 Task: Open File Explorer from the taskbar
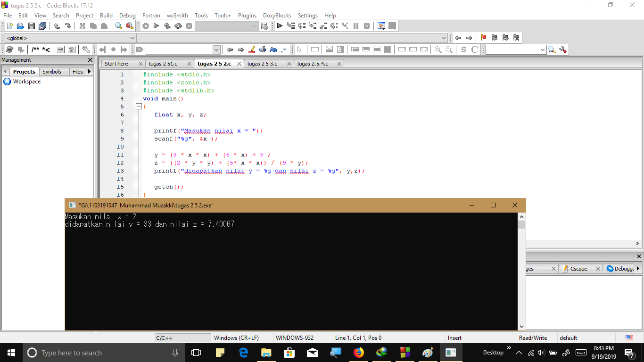(266, 353)
